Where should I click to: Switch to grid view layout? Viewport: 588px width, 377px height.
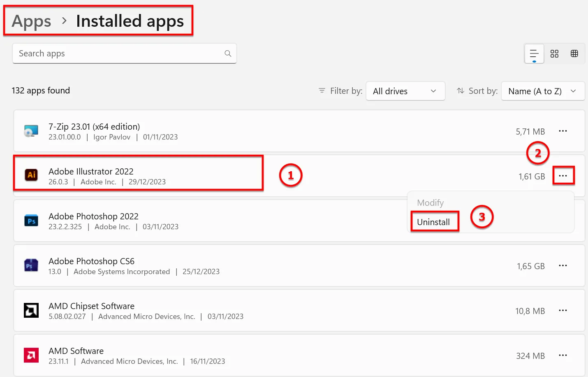[x=554, y=54]
